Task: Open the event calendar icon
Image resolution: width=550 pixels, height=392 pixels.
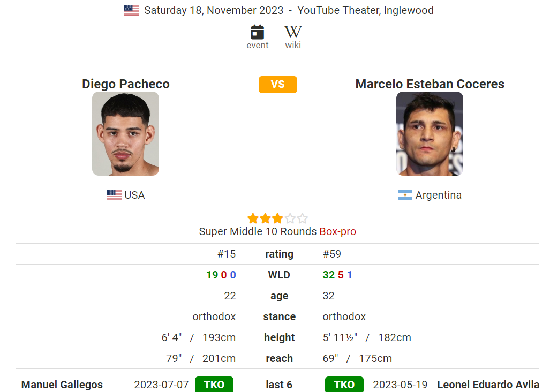Action: [257, 32]
